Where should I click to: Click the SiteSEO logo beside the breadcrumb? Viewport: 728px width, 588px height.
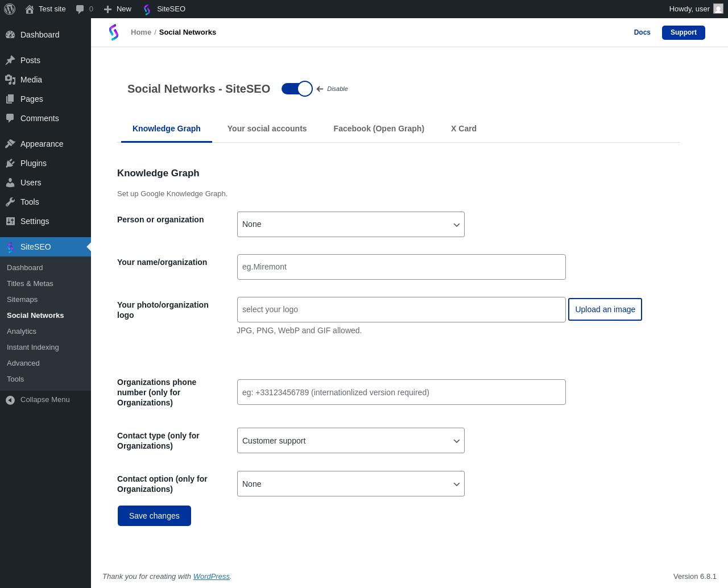coord(114,32)
